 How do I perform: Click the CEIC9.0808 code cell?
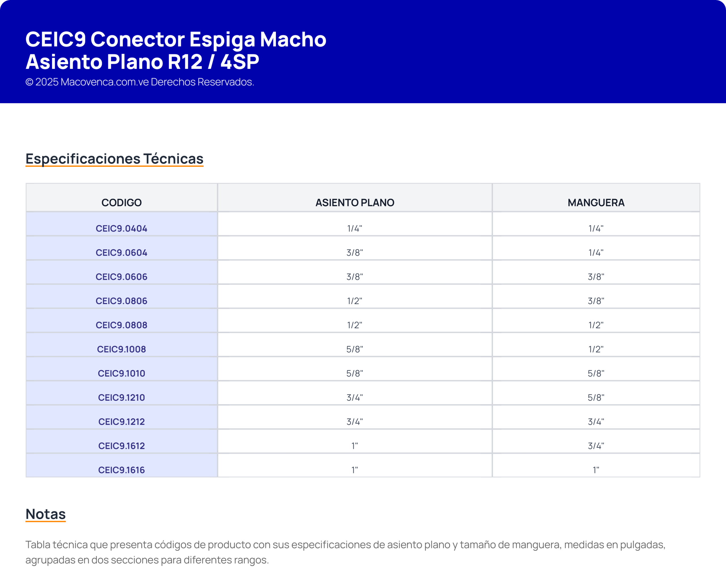[x=121, y=325]
